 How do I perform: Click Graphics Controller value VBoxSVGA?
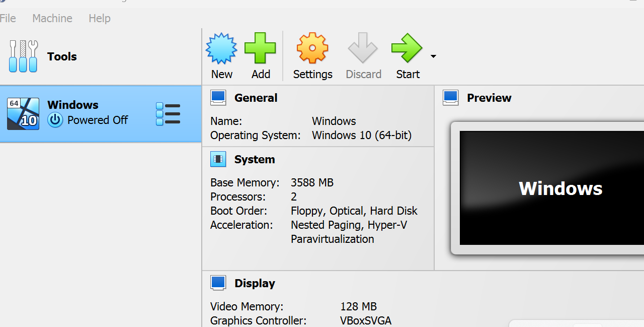pyautogui.click(x=366, y=320)
